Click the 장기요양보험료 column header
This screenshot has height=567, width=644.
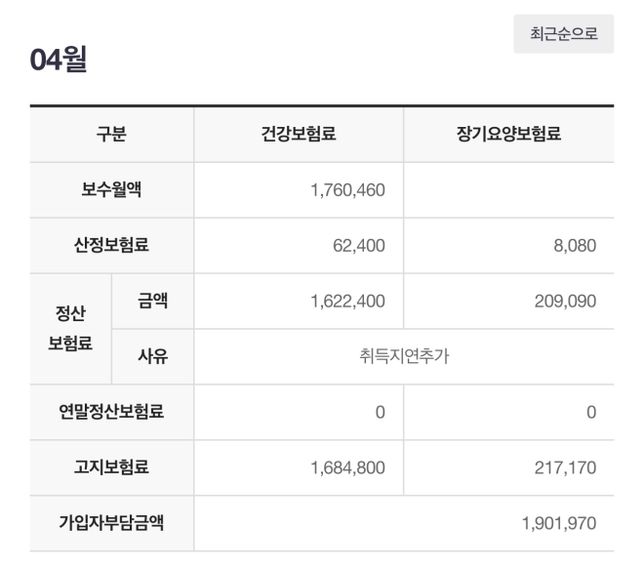(508, 134)
